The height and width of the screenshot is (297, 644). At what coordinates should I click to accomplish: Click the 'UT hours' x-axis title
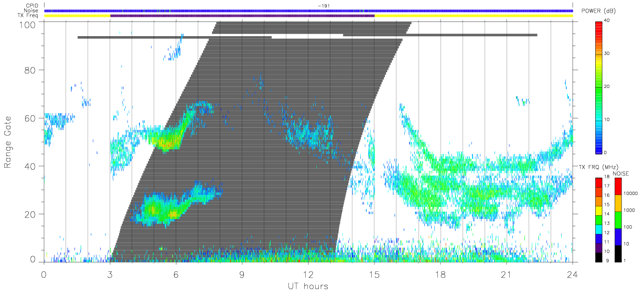(x=308, y=286)
